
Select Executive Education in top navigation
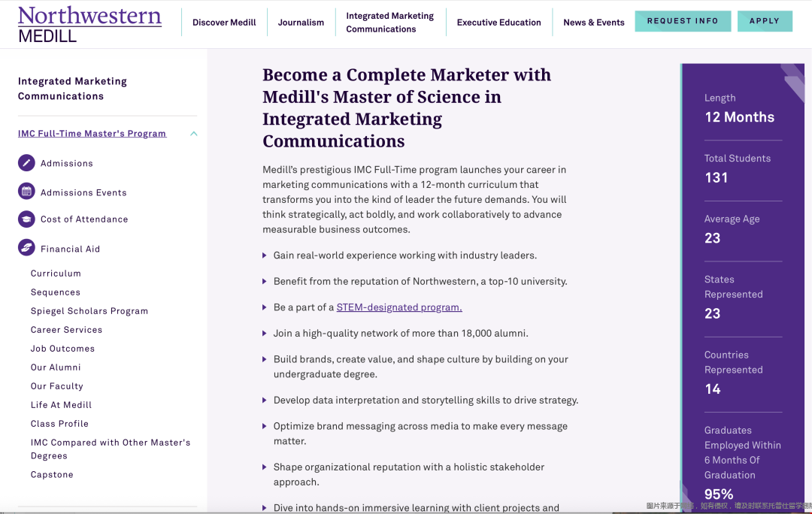[x=498, y=23]
